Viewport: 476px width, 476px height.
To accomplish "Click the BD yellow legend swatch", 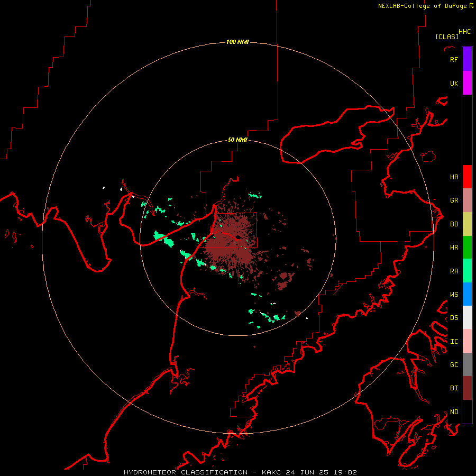I will [x=467, y=224].
